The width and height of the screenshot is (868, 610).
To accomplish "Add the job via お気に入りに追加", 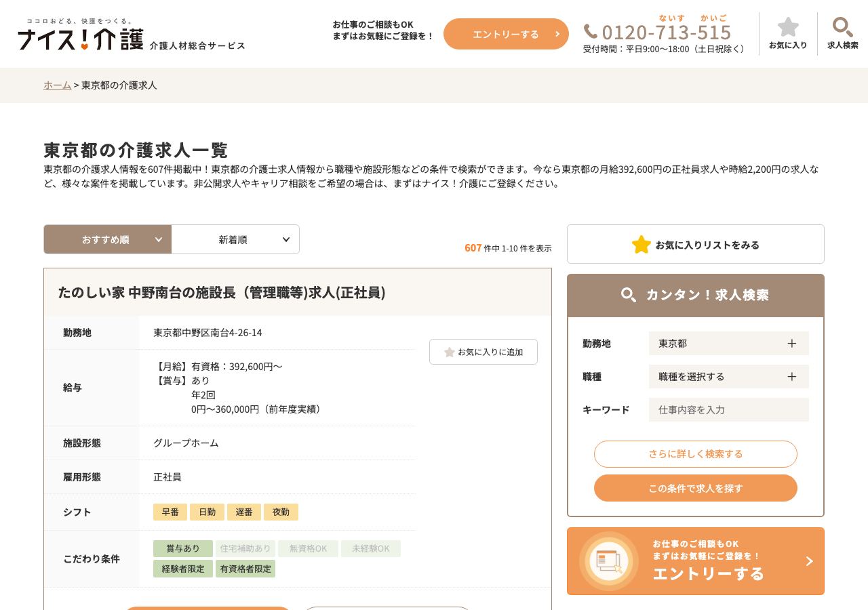I will (x=484, y=352).
